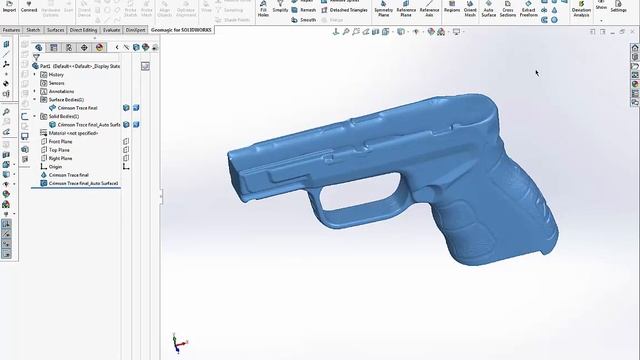The height and width of the screenshot is (360, 640).
Task: Open the DisplayManager appearance tab
Action: 99,47
